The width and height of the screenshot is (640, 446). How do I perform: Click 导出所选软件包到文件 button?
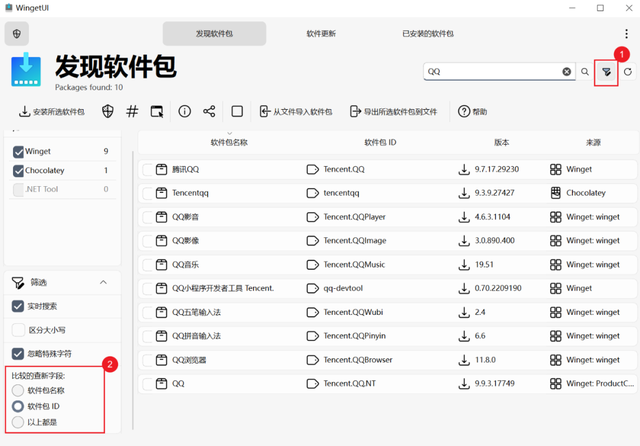point(393,111)
